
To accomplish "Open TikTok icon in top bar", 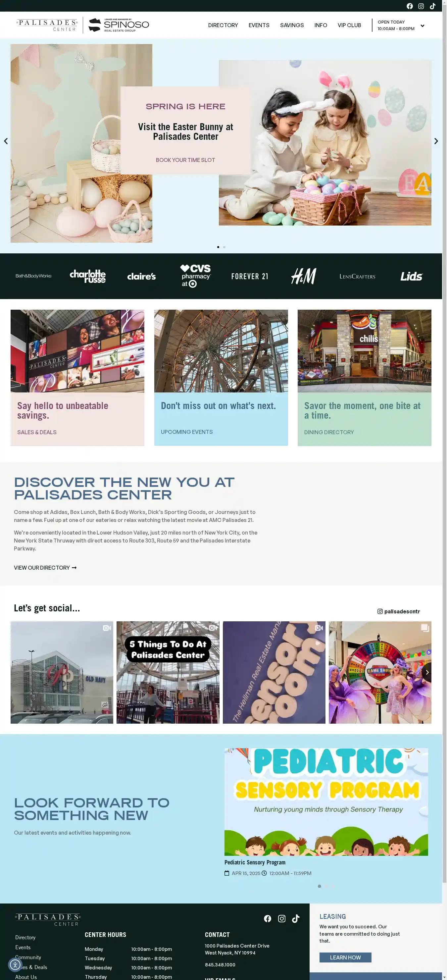I will 432,6.
